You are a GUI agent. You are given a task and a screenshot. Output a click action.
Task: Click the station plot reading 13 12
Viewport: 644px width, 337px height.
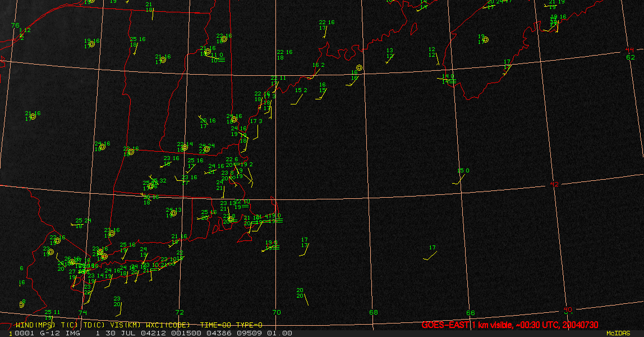click(390, 53)
